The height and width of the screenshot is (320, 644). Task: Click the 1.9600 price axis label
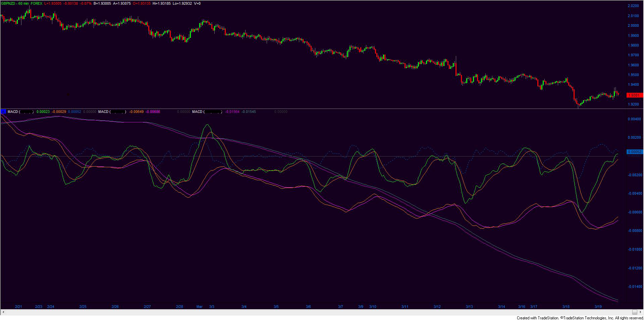click(633, 65)
